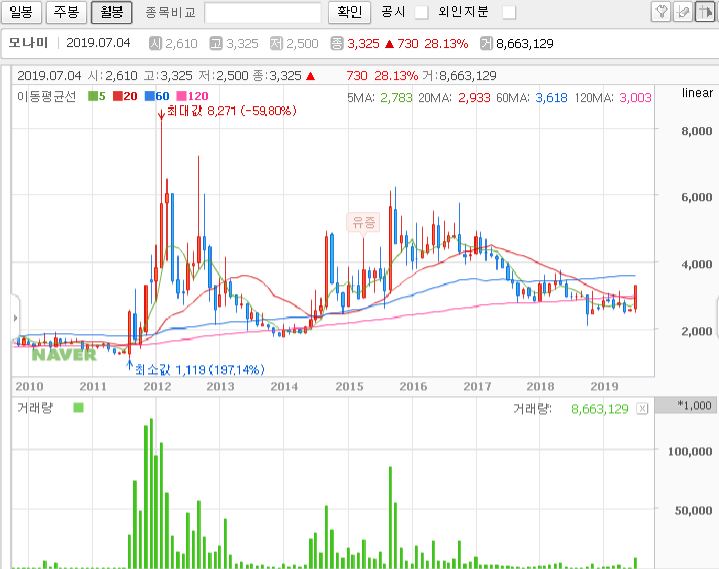Click the 확인 confirm button
Viewport: 719px width, 569px height.
(x=349, y=12)
